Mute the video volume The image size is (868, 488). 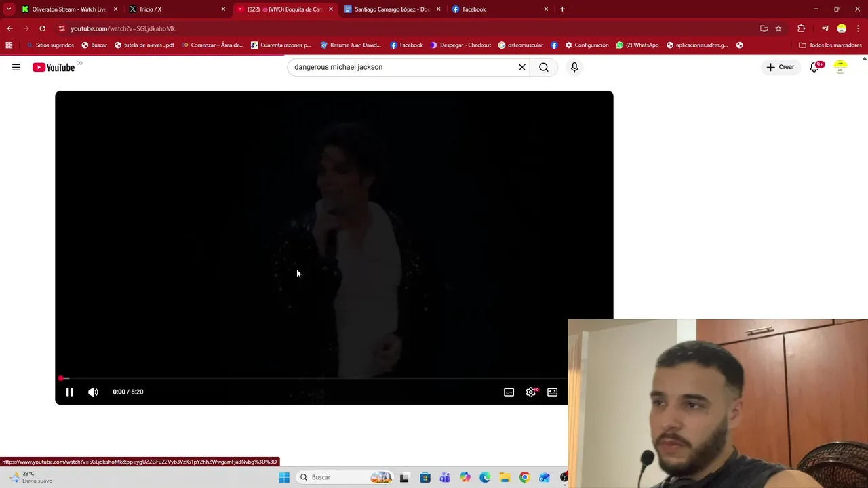(94, 392)
